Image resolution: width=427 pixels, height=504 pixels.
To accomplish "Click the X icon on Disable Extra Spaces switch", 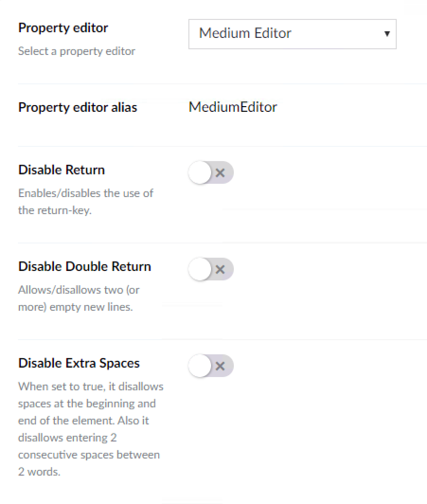I will pyautogui.click(x=220, y=366).
